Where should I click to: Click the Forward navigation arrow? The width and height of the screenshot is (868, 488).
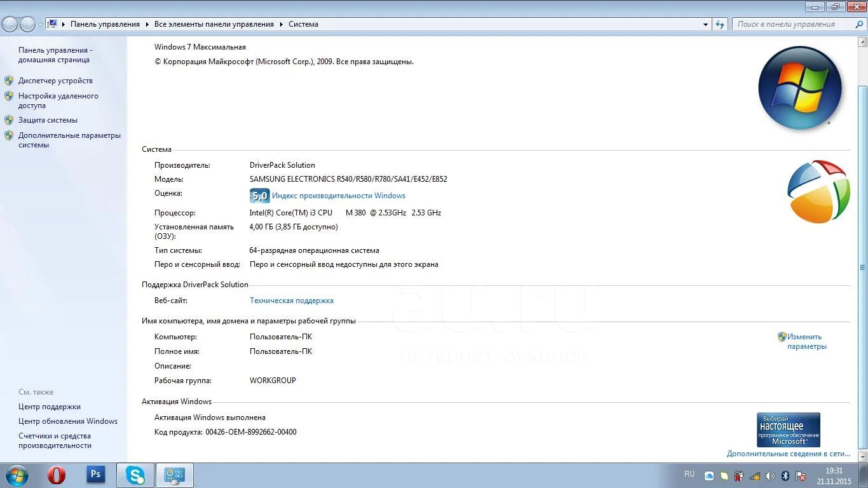(x=27, y=24)
